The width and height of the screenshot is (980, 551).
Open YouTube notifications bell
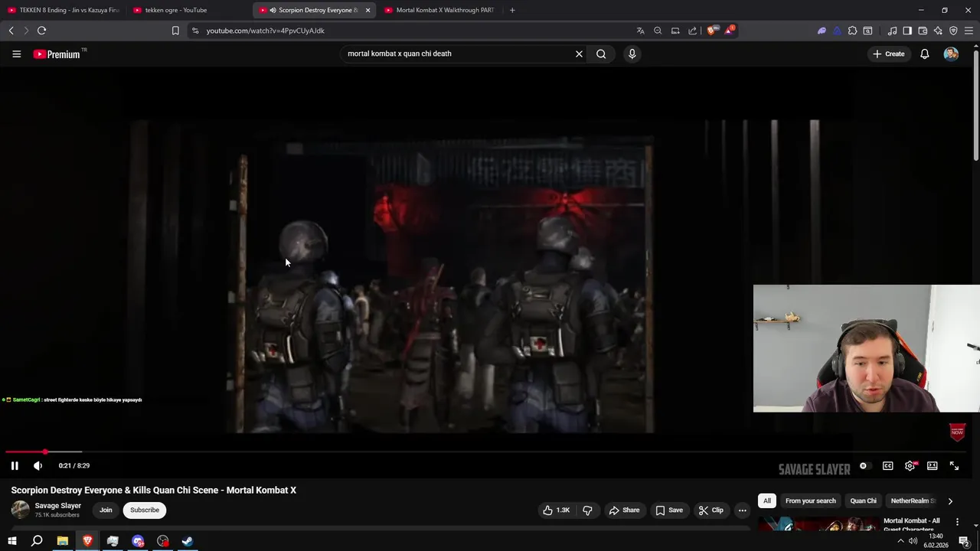click(924, 54)
